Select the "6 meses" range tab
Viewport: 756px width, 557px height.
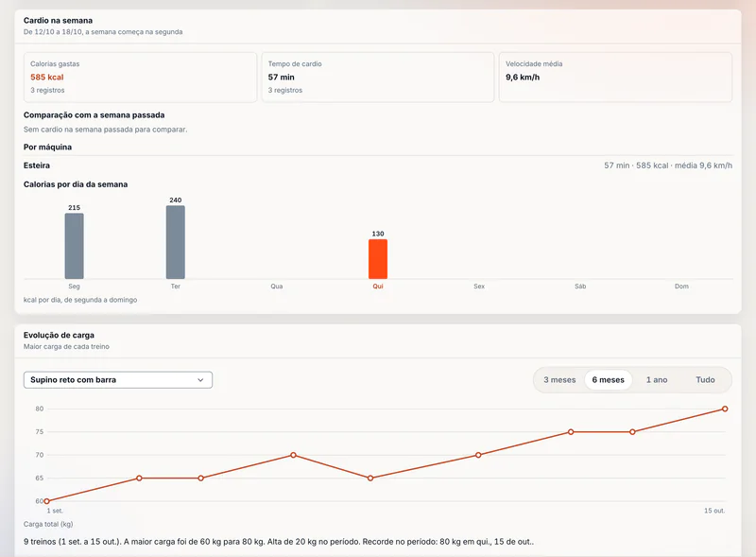pos(608,380)
